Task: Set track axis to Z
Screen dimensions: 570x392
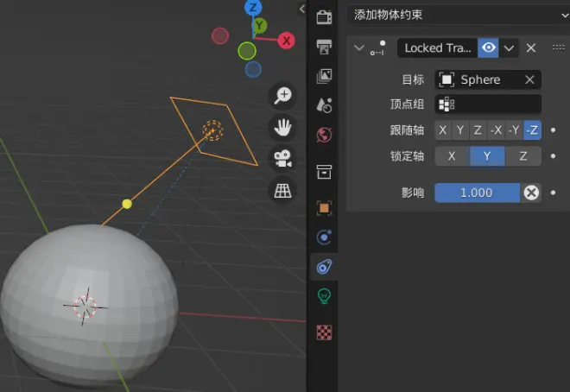Action: click(478, 130)
